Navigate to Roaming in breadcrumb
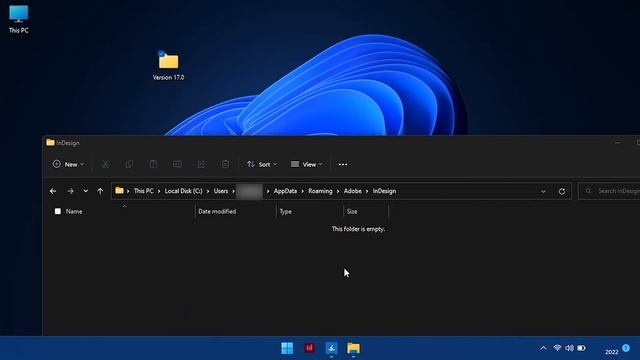 coord(320,191)
